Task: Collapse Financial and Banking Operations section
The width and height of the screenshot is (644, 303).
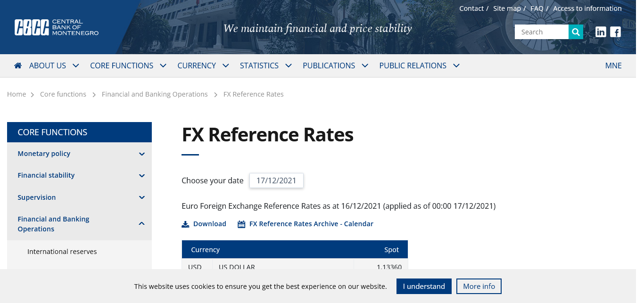Action: point(142,224)
